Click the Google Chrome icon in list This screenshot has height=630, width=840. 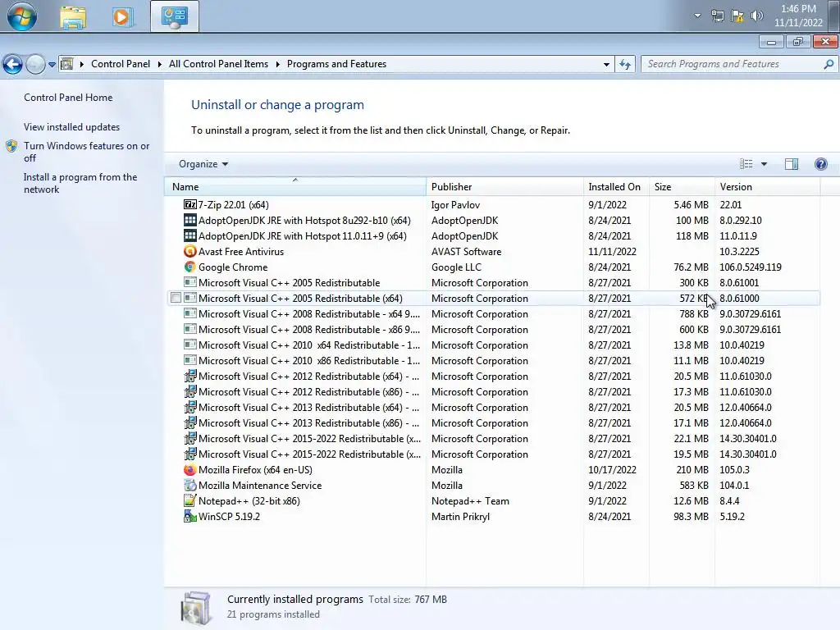click(189, 267)
